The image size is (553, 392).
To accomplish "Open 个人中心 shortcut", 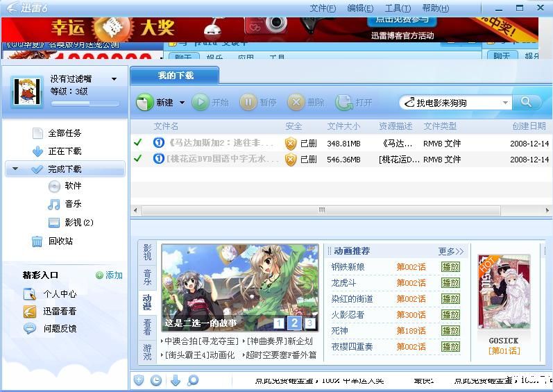I will [50, 293].
